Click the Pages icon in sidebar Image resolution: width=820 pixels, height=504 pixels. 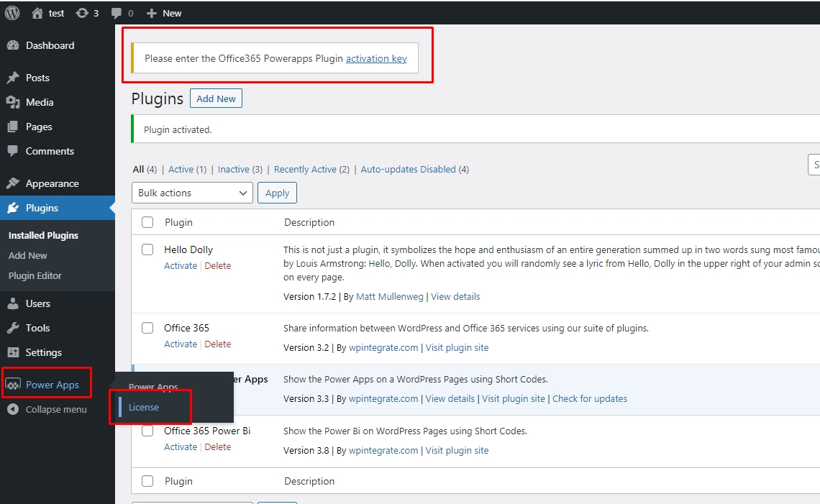(13, 127)
